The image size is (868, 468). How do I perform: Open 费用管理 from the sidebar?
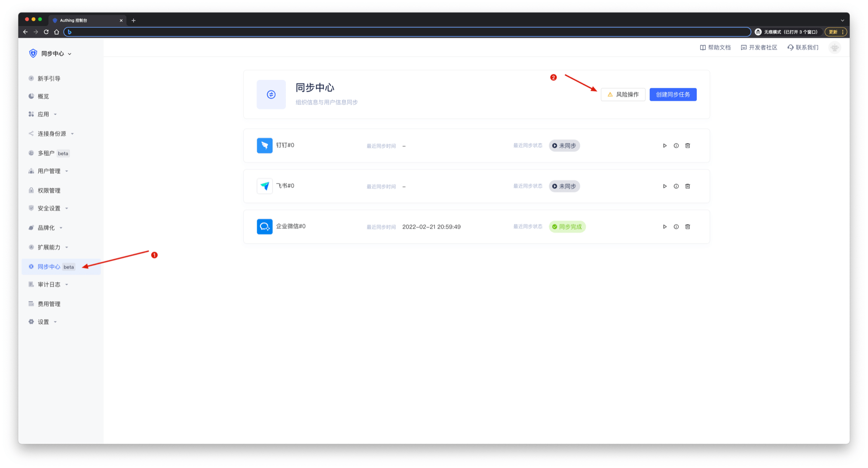point(49,304)
